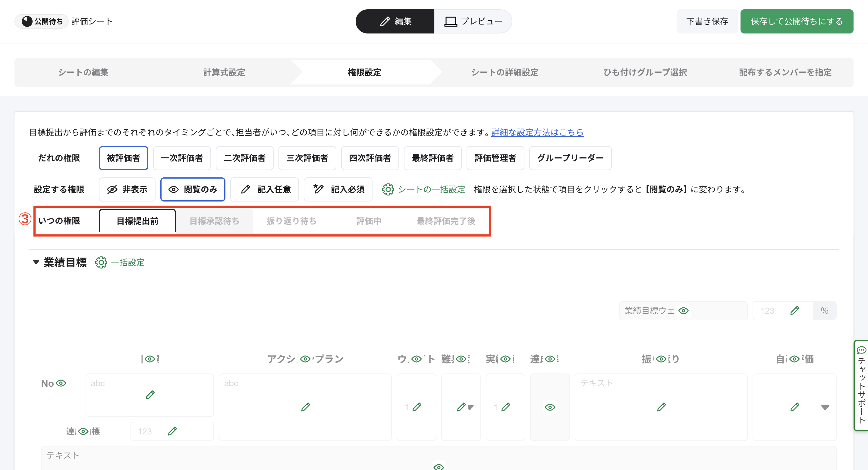Open the 自己評価 dropdown arrow
The height and width of the screenshot is (470, 868).
[825, 407]
